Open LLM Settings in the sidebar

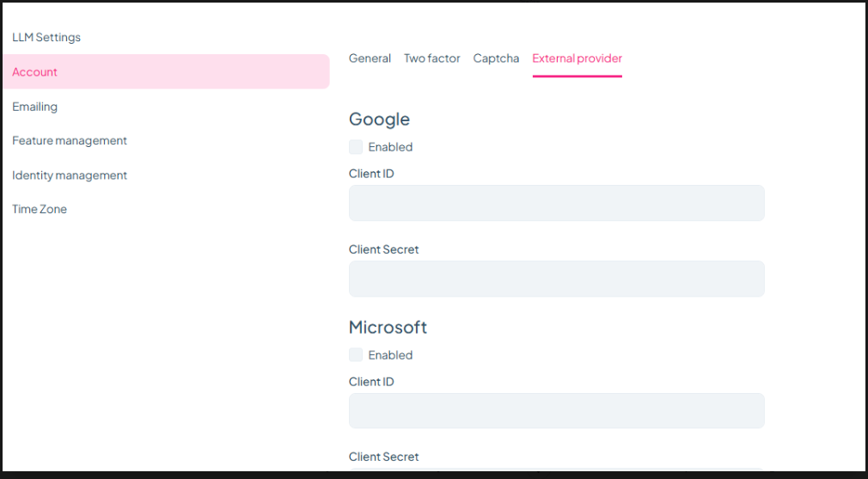tap(46, 38)
